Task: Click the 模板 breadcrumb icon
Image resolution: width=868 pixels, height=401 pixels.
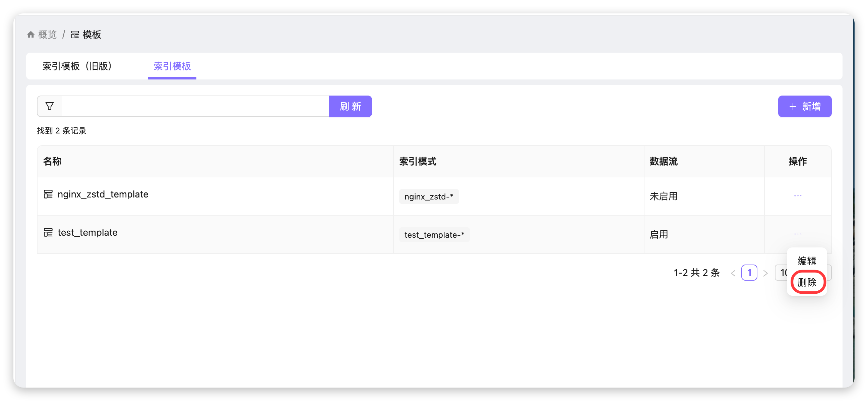Action: 75,35
